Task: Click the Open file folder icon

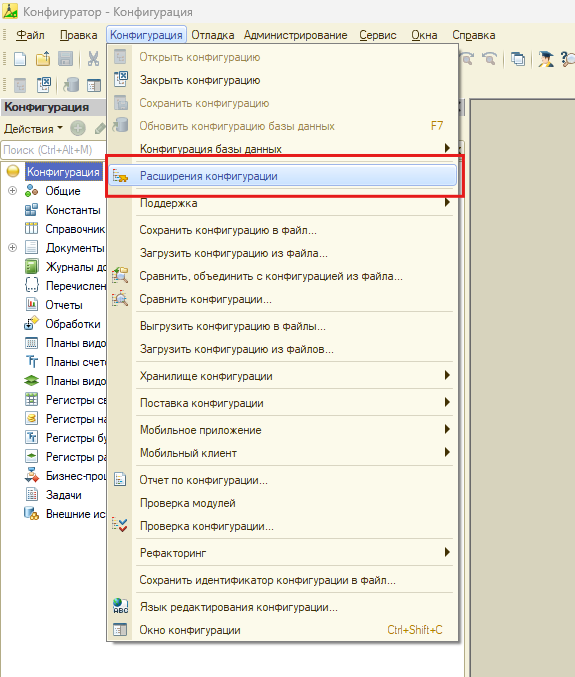Action: click(43, 59)
